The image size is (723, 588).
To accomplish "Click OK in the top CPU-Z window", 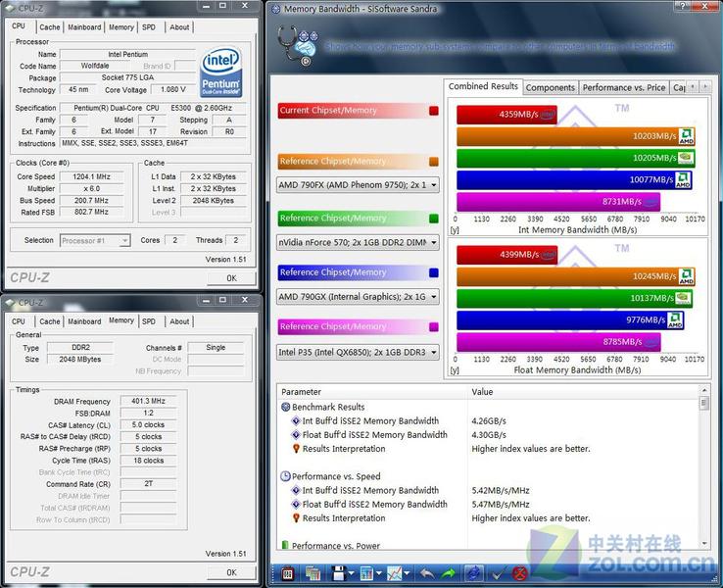I will [231, 278].
